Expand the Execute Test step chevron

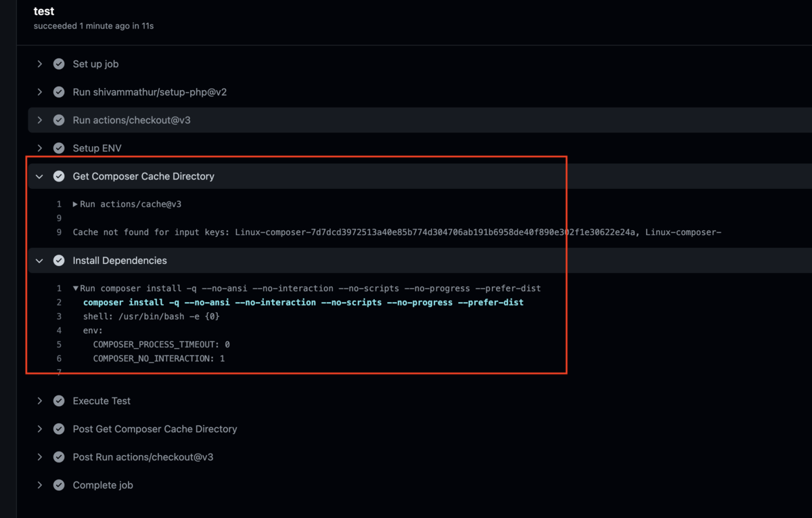coord(40,401)
